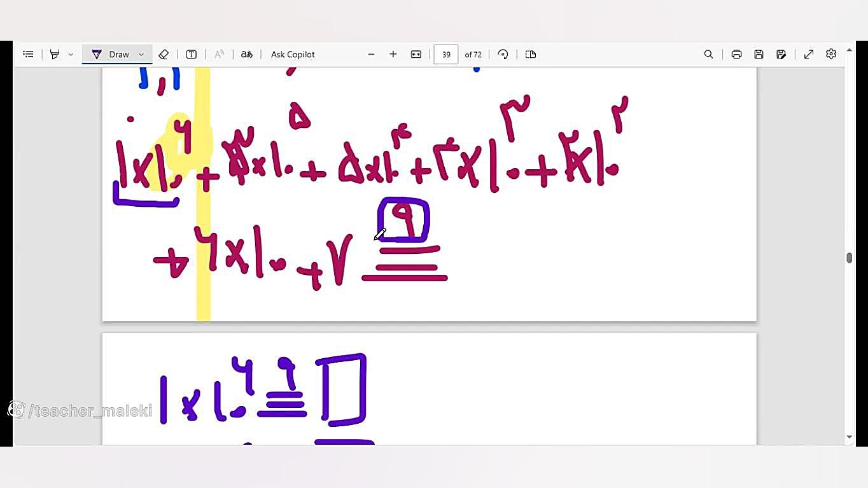Open the Draw pen options dropdown
Viewport: 868px width, 488px height.
(x=141, y=54)
